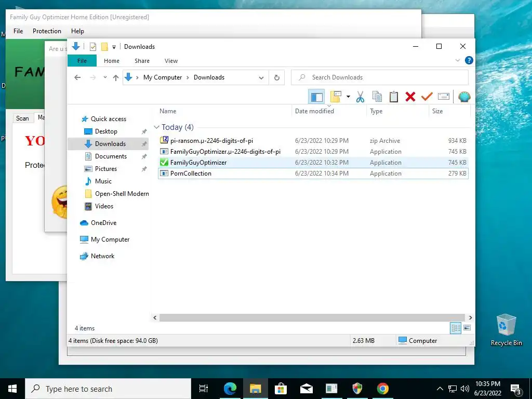Select the pi-ransom zip archive file
Viewport: 532px width, 399px height.
(313, 140)
